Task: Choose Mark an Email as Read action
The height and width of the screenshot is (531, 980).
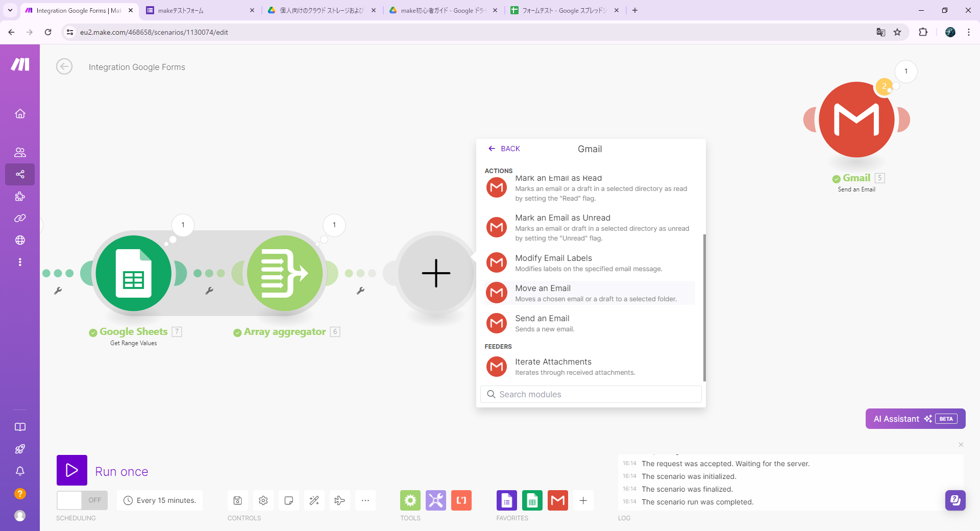Action: (590, 188)
